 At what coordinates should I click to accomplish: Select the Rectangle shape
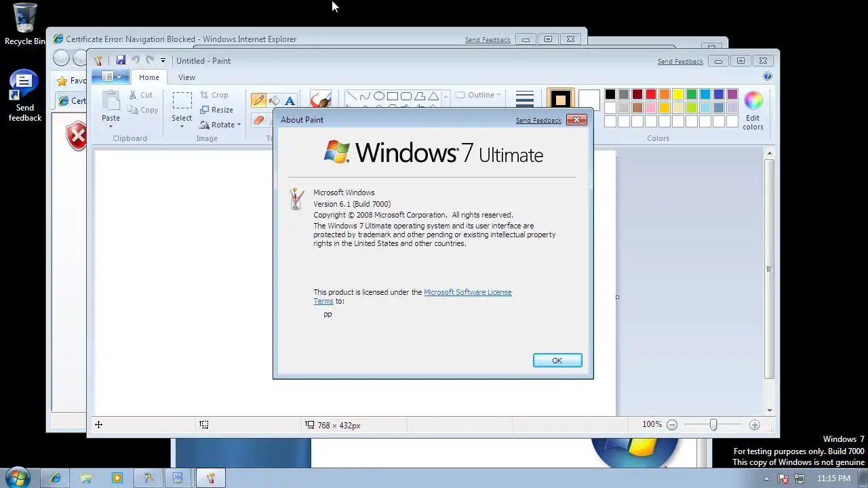point(393,96)
